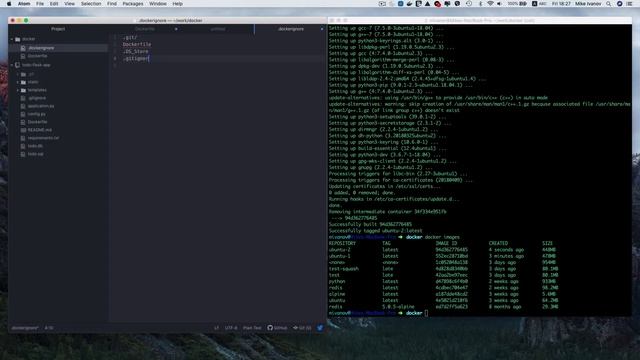Open the Help menu
Screen dimensions: 640x360
point(177,4)
